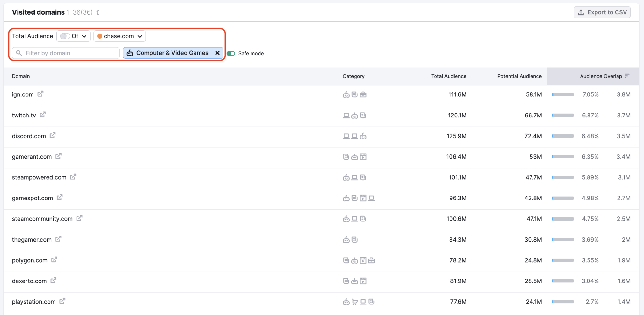
Task: Click the playstation.com audience overlap bar
Action: pyautogui.click(x=563, y=302)
